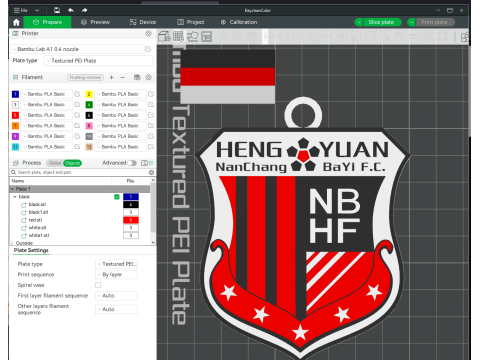
Task: Open filament 7 Bambu PLA Basic dropdown
Action: [x=47, y=126]
